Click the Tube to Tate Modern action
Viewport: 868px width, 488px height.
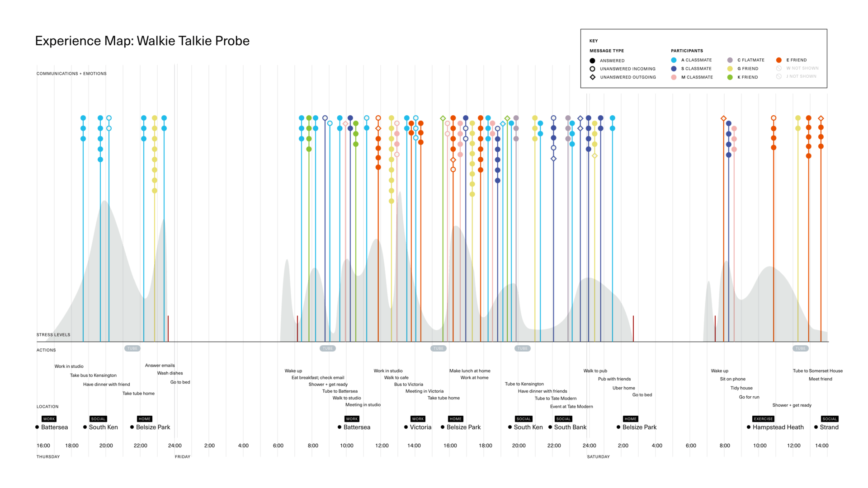556,399
